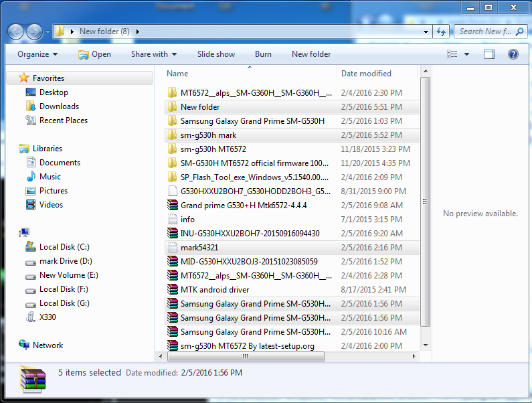Click the file list vertical scrollbar

425,201
